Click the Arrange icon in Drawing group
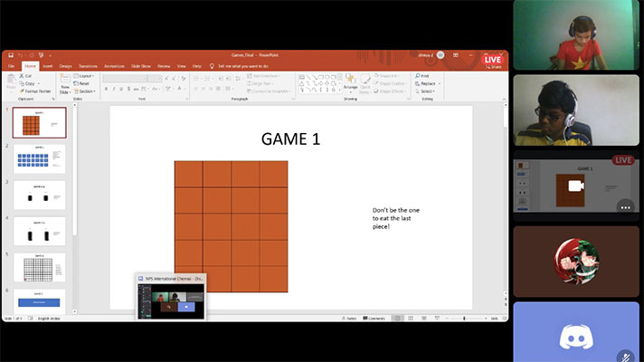 pyautogui.click(x=350, y=82)
